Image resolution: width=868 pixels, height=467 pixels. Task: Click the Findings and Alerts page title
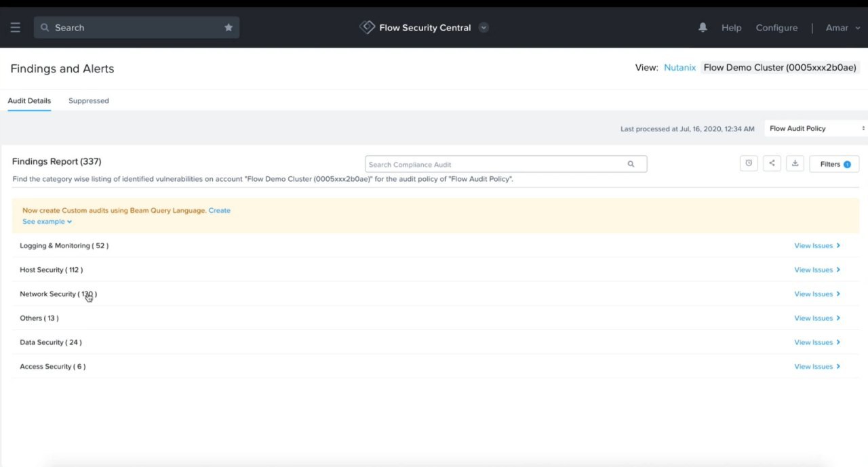[62, 68]
